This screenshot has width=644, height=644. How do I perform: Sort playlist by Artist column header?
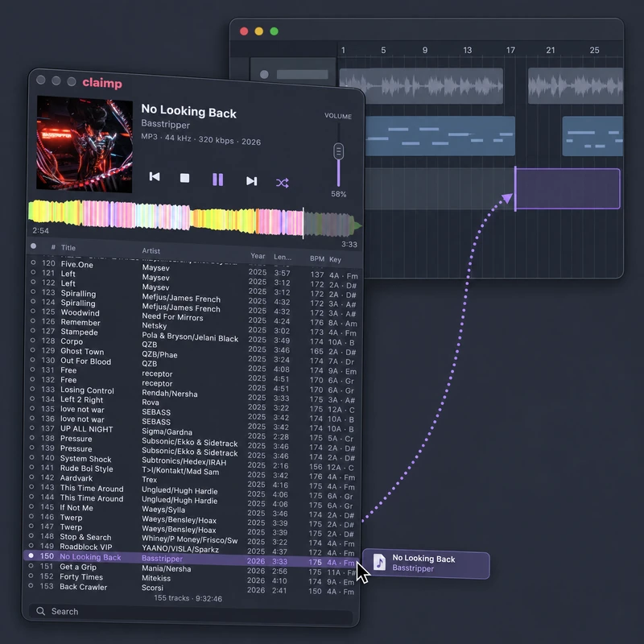pos(151,250)
